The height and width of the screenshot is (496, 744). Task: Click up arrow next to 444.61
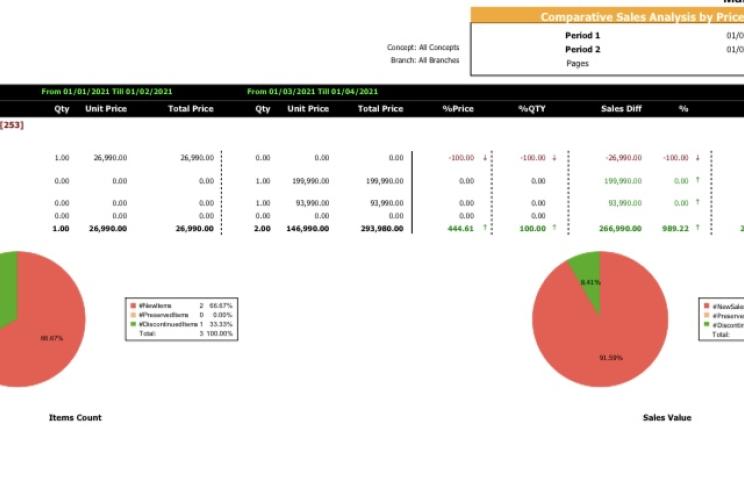485,228
